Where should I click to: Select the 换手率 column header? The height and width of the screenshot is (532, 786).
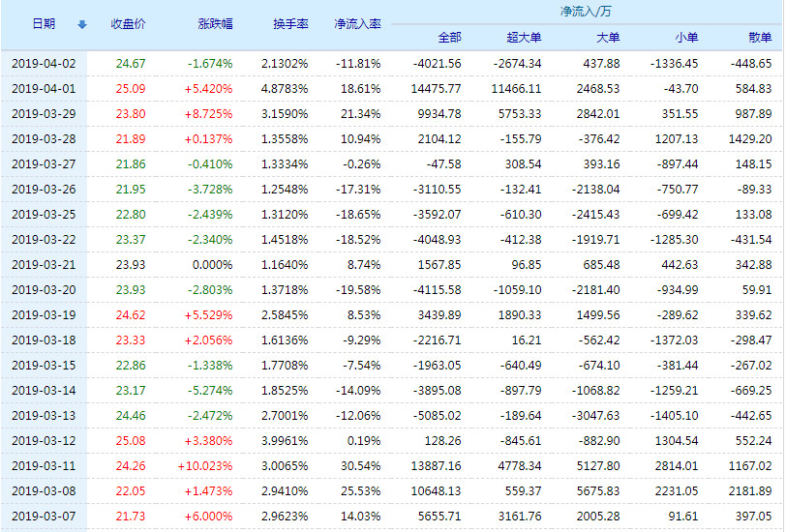pyautogui.click(x=290, y=24)
